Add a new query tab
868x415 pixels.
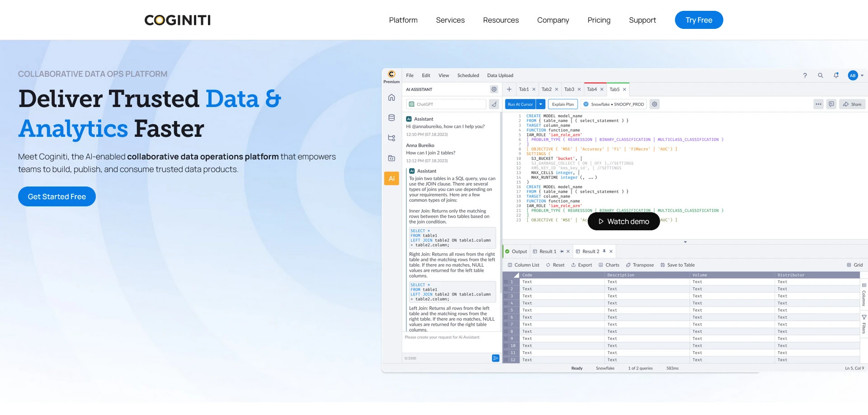click(x=509, y=89)
